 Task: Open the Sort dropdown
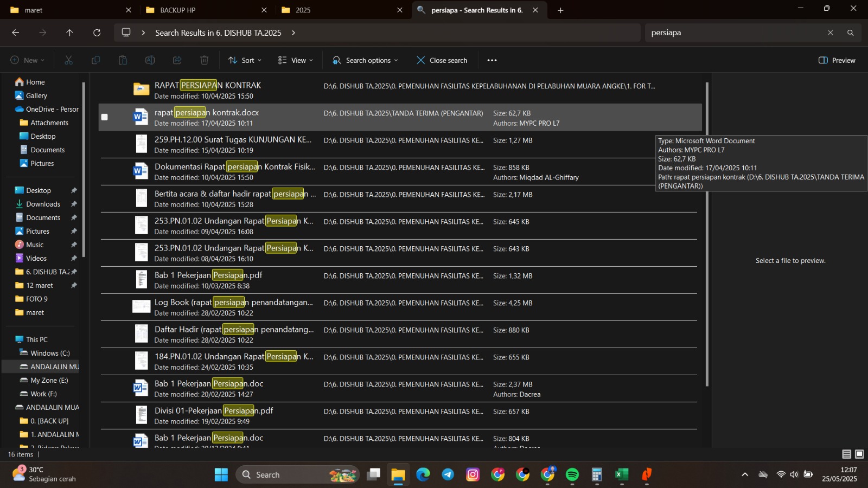pyautogui.click(x=245, y=60)
